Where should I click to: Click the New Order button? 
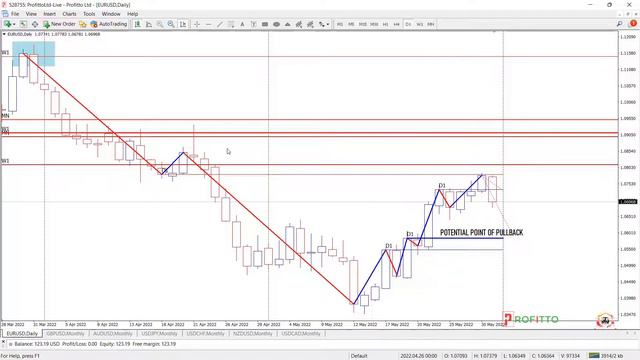click(59, 24)
